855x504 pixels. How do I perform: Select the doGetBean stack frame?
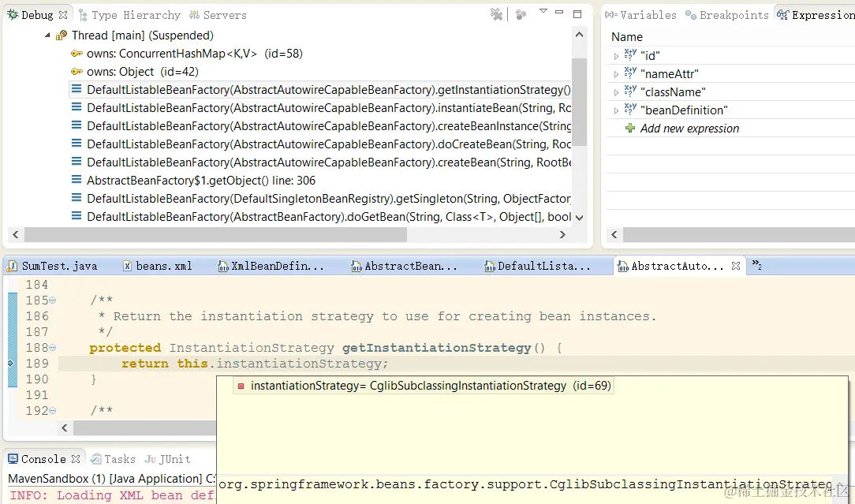pyautogui.click(x=320, y=217)
